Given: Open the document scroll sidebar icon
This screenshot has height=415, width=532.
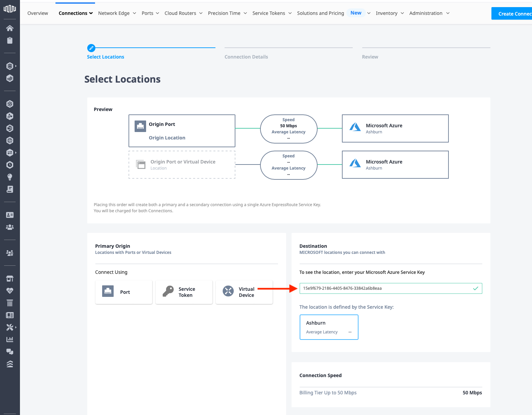Looking at the screenshot, I should pyautogui.click(x=10, y=189).
